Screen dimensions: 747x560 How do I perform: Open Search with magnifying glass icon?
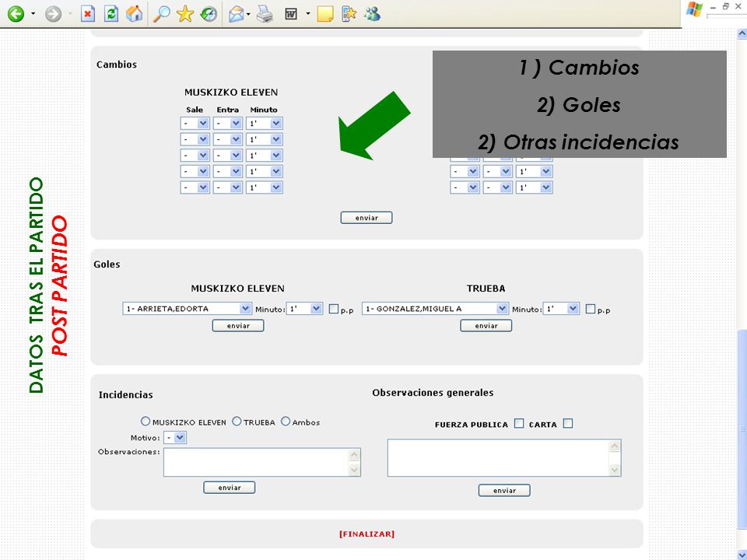(x=162, y=14)
